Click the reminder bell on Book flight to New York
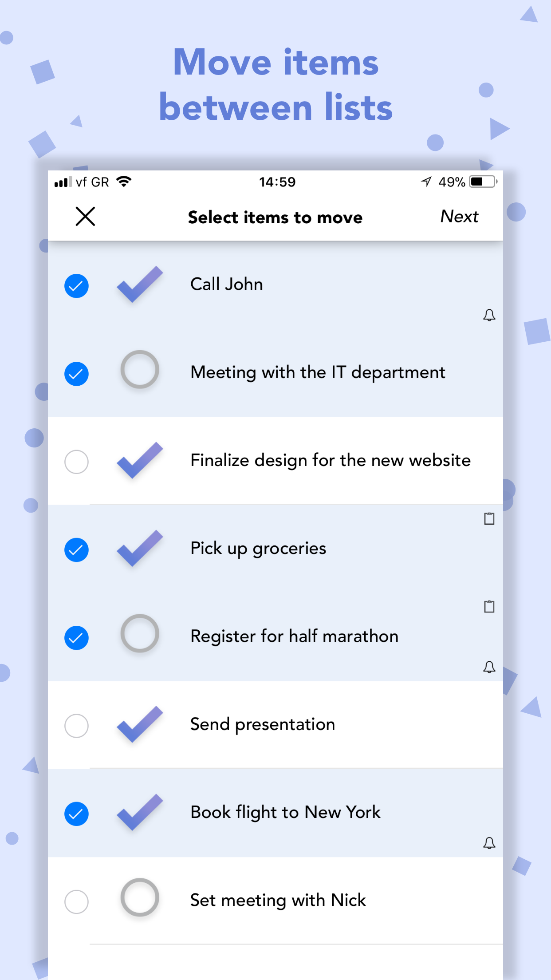This screenshot has width=551, height=980. point(489,843)
